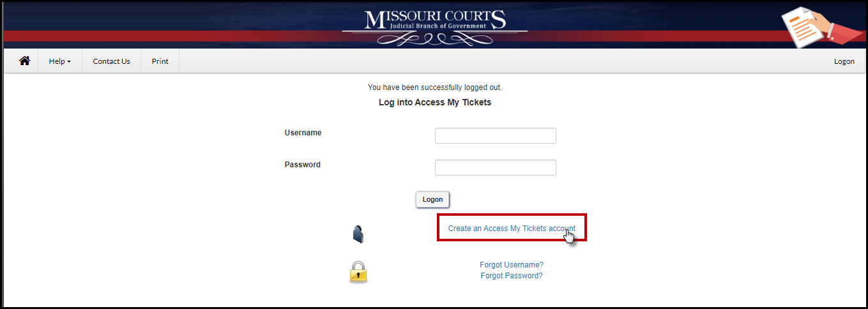Viewport: 868px width, 309px height.
Task: Focus the Username text field
Action: click(495, 136)
